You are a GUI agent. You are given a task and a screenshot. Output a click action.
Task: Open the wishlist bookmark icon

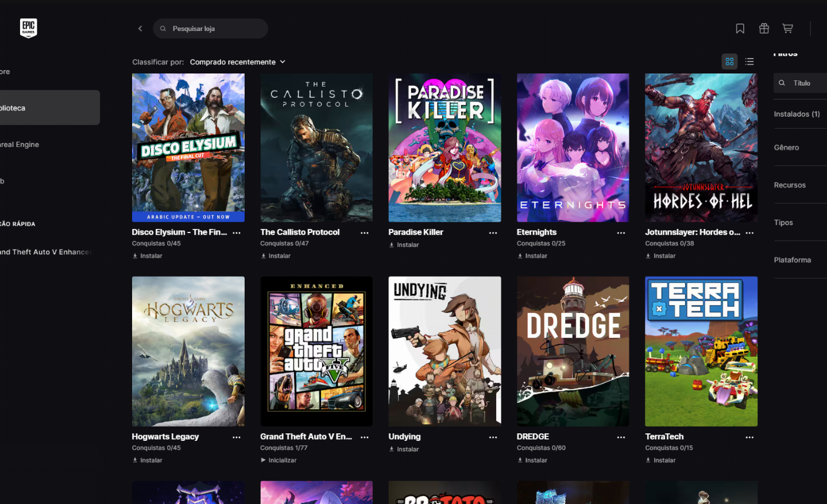[740, 28]
